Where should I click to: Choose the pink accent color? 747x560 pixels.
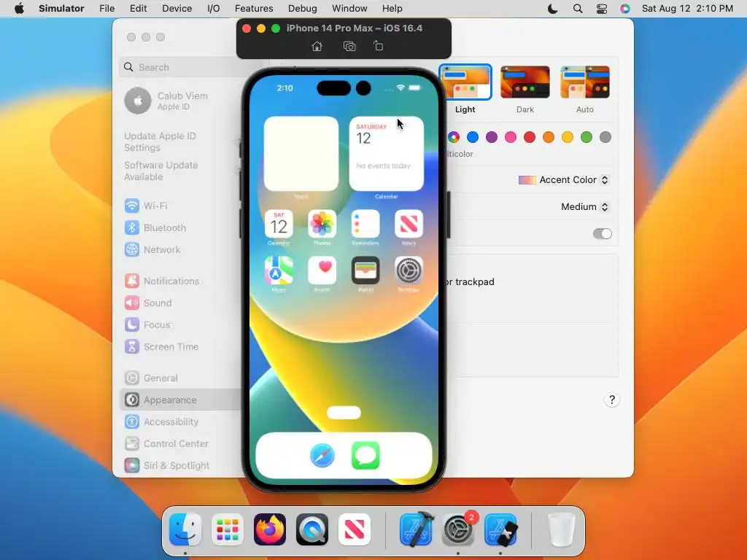coord(511,137)
